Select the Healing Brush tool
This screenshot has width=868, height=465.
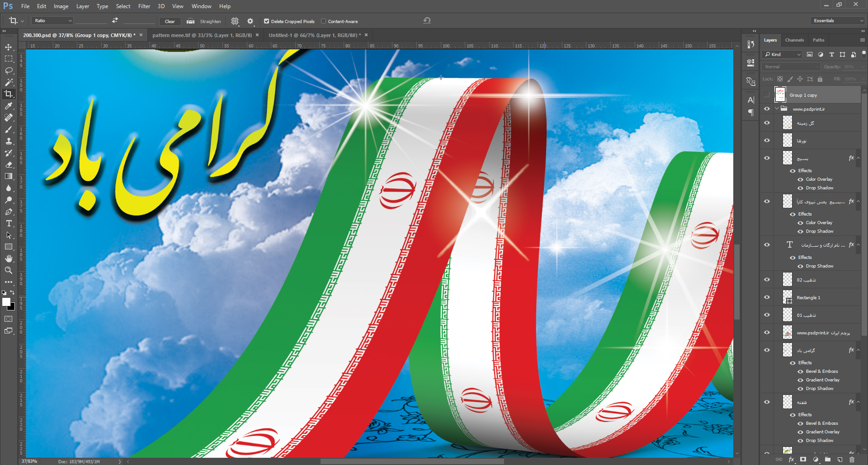(9, 117)
